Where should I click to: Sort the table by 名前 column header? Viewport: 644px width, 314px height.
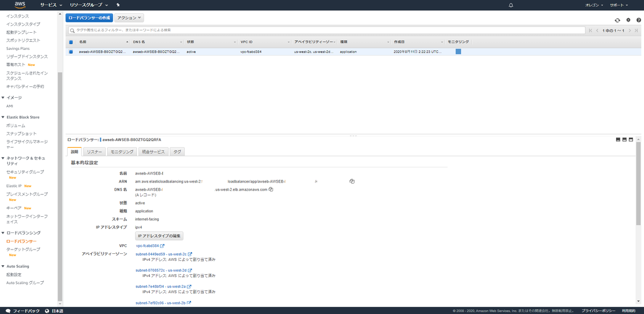[x=82, y=42]
